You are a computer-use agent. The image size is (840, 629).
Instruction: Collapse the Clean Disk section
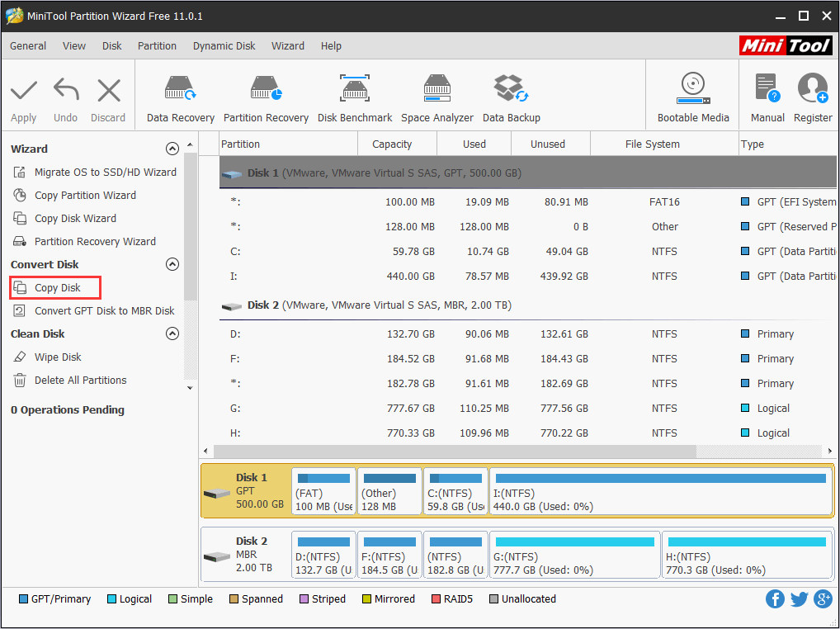(172, 333)
